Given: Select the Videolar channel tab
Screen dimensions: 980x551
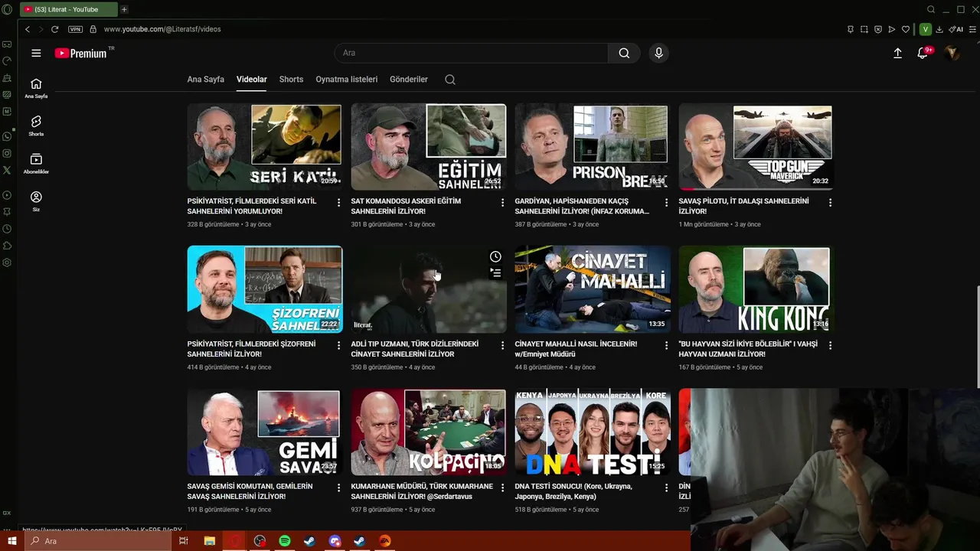Looking at the screenshot, I should [252, 80].
